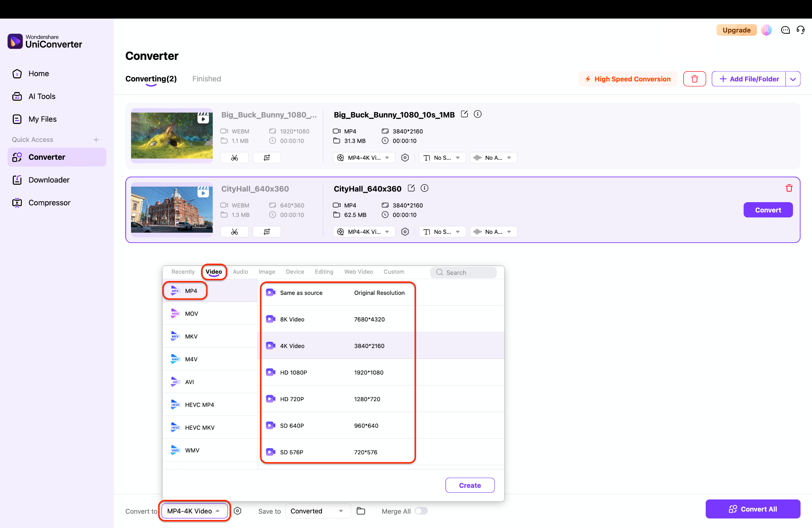Crop the CityHall_640x360 video

267,232
